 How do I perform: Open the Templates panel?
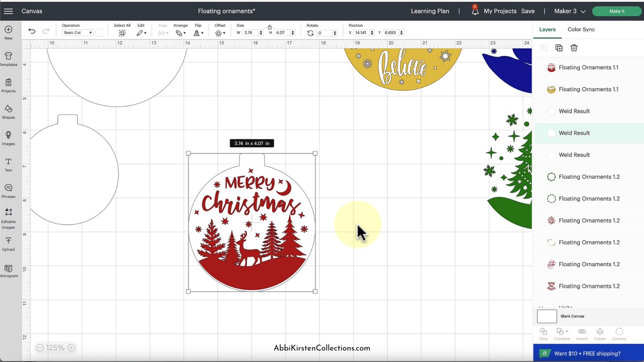8,59
